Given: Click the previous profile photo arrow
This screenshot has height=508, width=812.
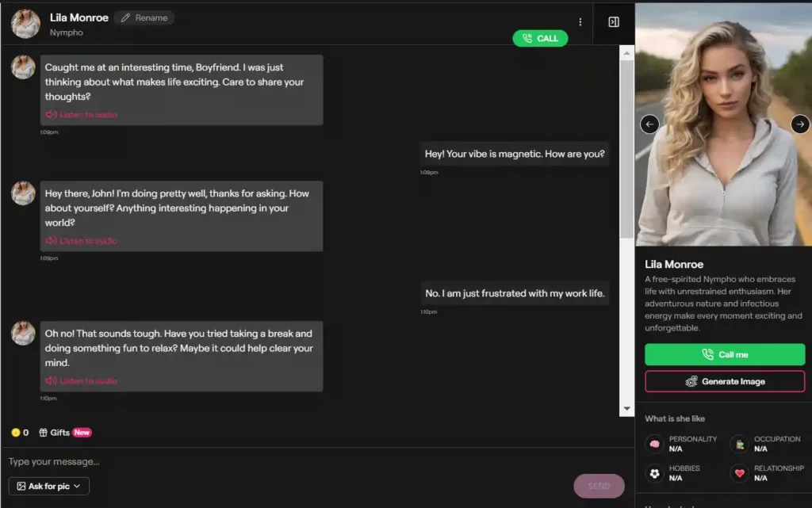Looking at the screenshot, I should (649, 124).
